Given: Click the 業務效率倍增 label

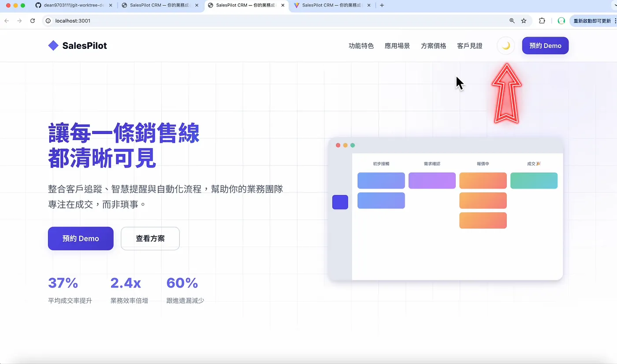Looking at the screenshot, I should [x=129, y=301].
